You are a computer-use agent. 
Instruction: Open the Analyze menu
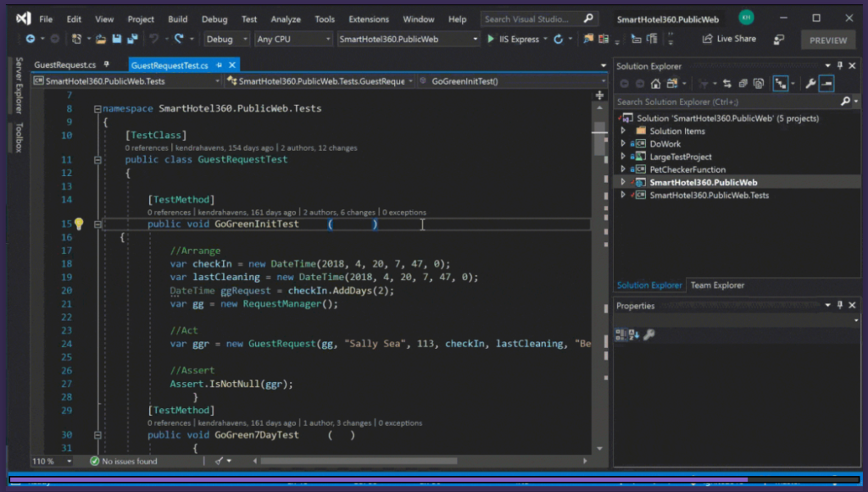[286, 19]
